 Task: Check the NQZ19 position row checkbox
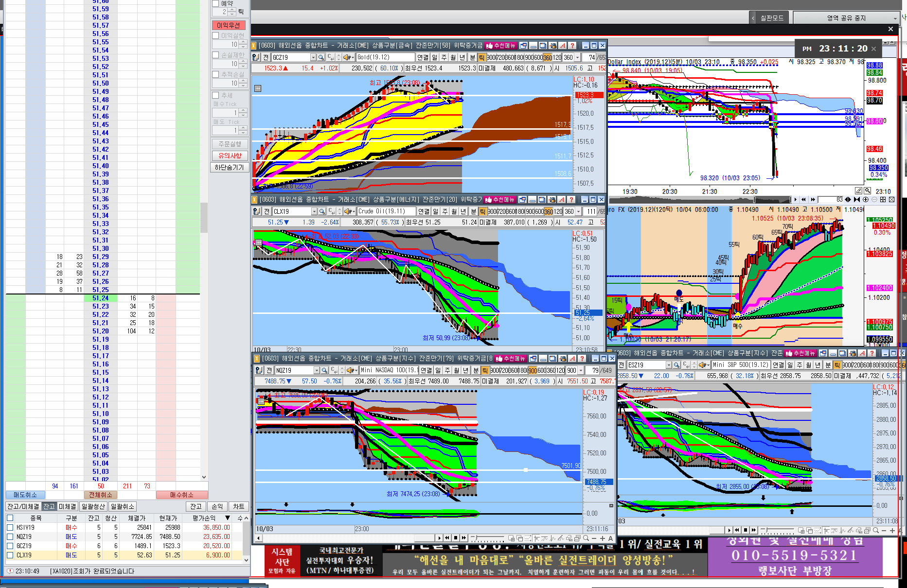click(10, 536)
